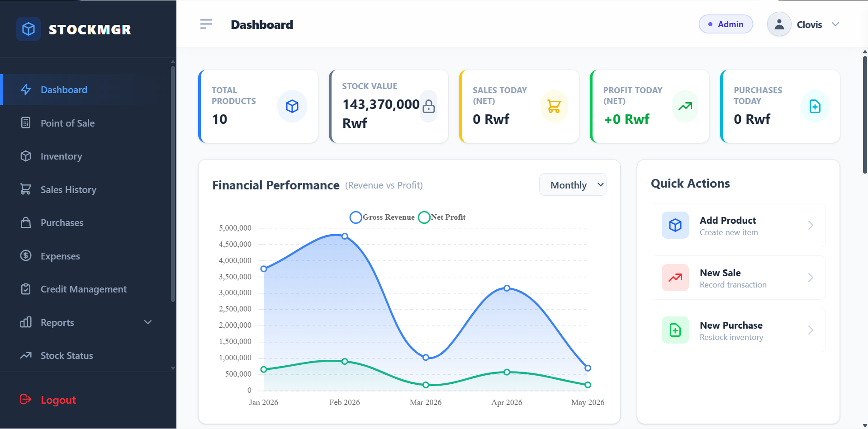Click the May 2026 Net Profit data point
The height and width of the screenshot is (429, 868).
point(588,385)
